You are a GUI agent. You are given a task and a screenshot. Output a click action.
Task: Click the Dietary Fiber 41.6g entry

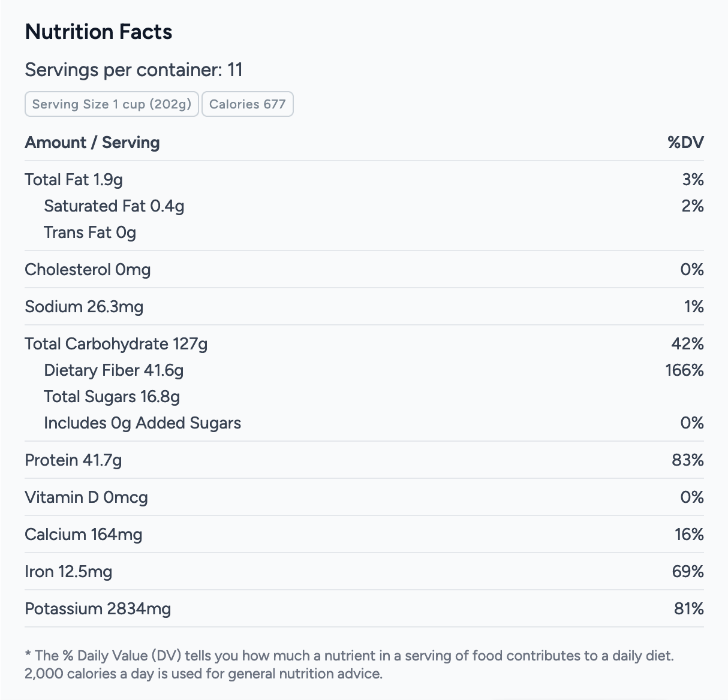click(114, 370)
